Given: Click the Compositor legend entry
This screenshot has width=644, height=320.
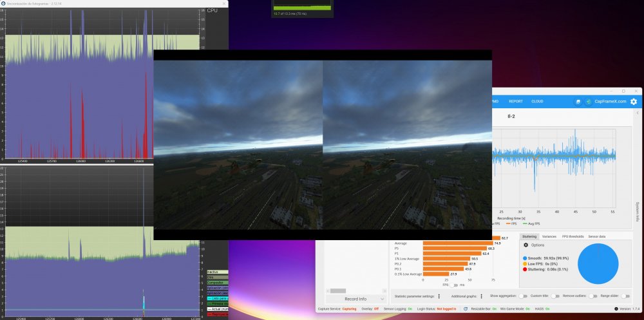Looking at the screenshot, I should point(218,283).
